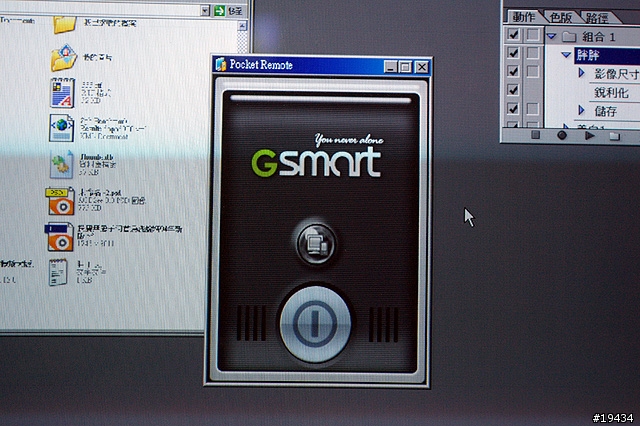Select the 組合 1 set row
The image size is (640, 426).
point(593,37)
